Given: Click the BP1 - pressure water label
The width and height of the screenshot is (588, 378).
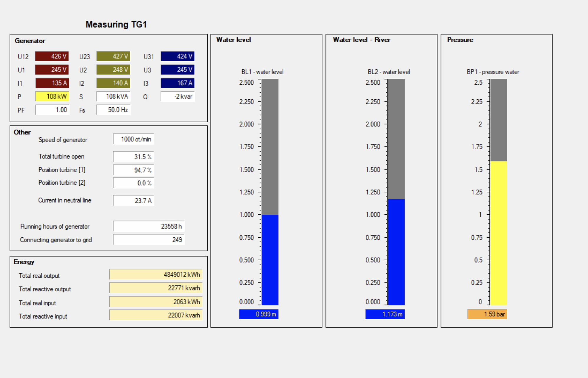Looking at the screenshot, I should [x=493, y=72].
